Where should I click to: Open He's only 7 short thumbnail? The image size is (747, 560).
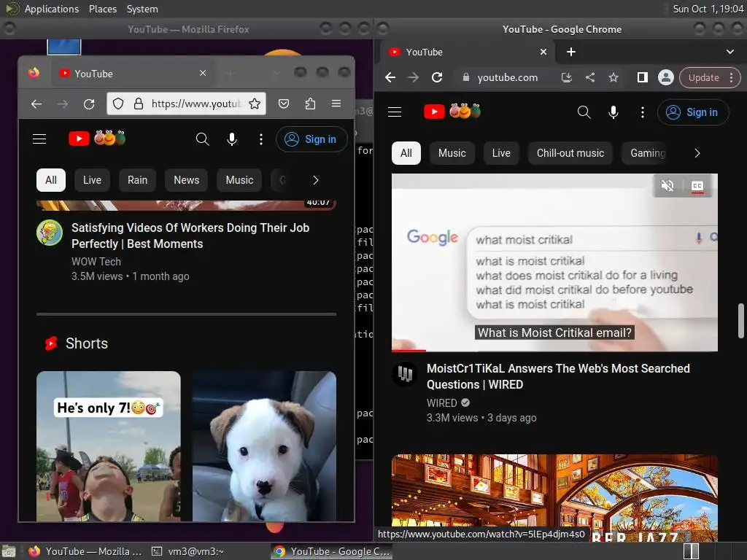tap(109, 446)
